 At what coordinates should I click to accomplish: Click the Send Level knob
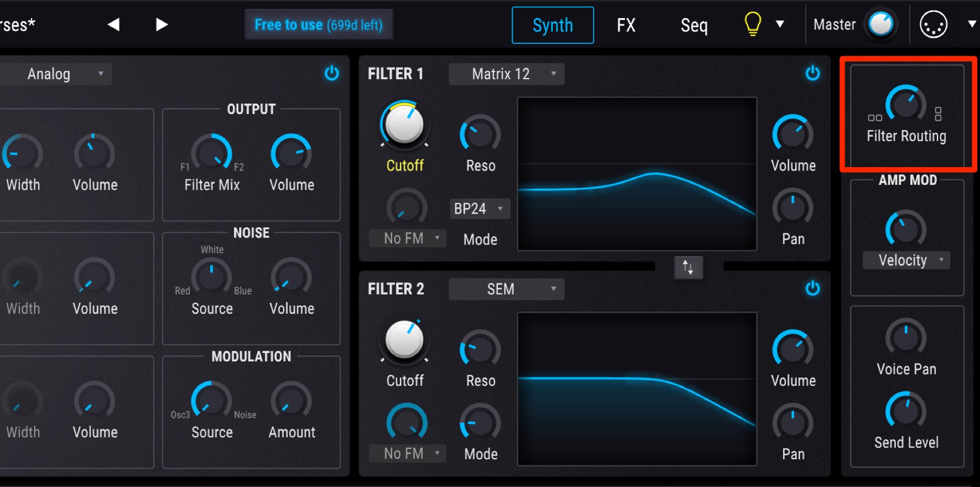click(906, 411)
